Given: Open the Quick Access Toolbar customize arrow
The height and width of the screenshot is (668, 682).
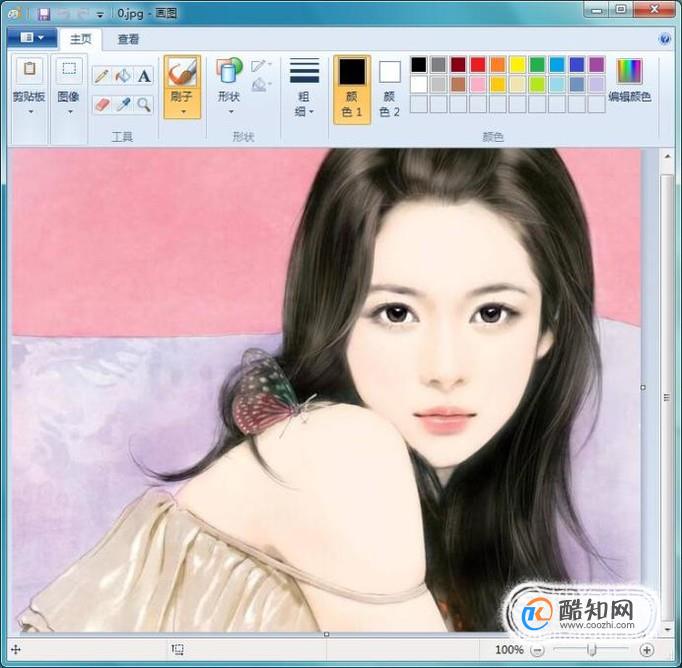Looking at the screenshot, I should click(100, 15).
